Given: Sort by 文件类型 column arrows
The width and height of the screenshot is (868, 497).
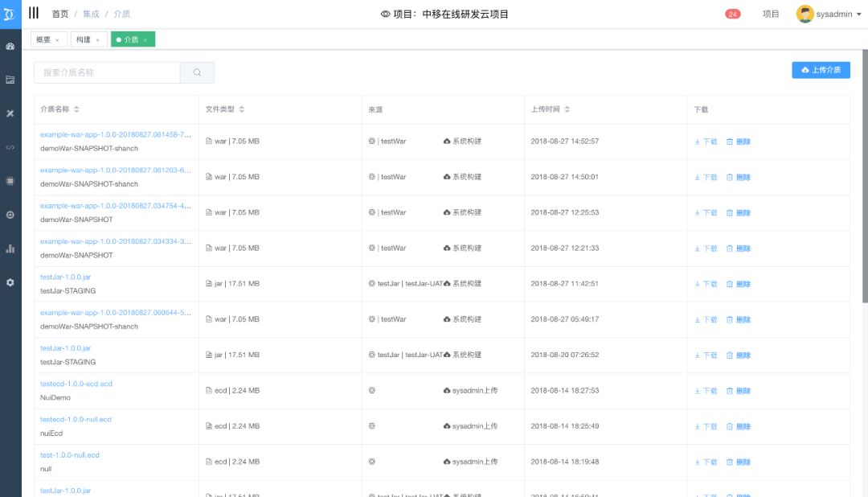Looking at the screenshot, I should tap(241, 109).
